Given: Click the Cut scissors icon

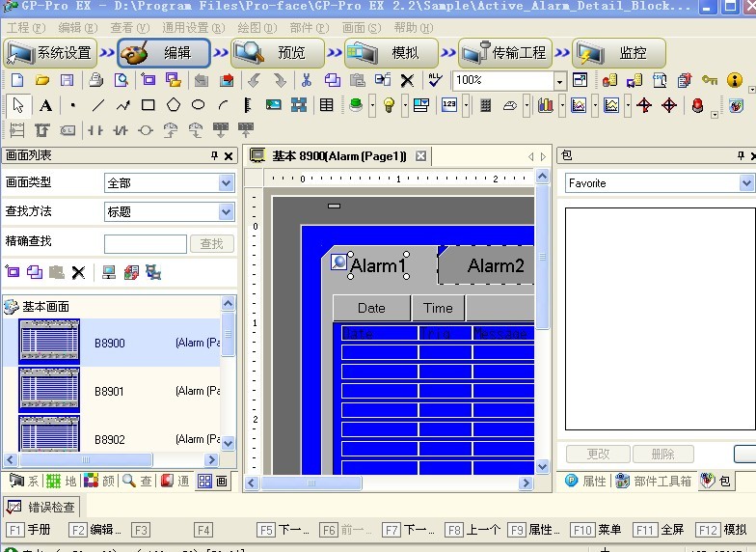Looking at the screenshot, I should point(307,80).
